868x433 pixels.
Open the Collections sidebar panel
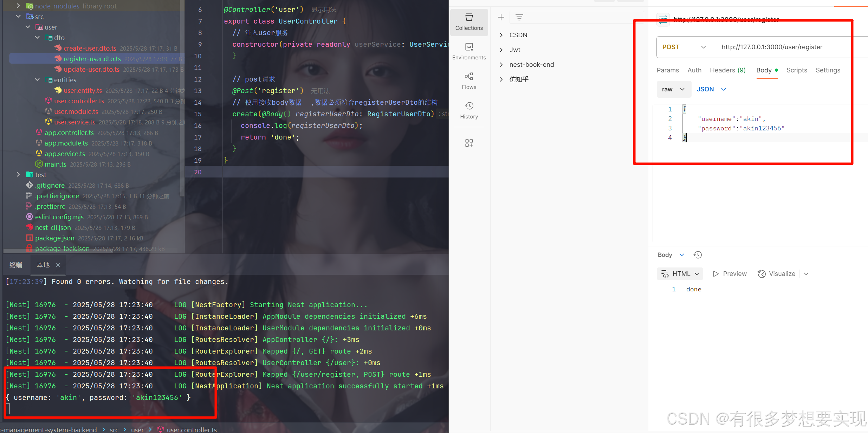tap(469, 22)
